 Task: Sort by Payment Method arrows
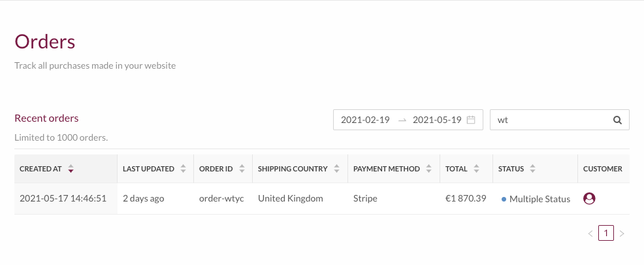point(428,169)
